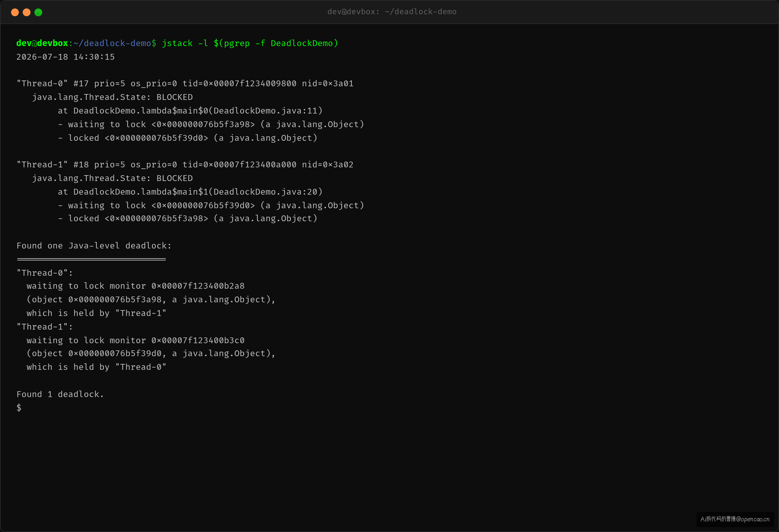Click the '"Thread-0":' label in deadlock summary
The image size is (779, 532).
[44, 273]
